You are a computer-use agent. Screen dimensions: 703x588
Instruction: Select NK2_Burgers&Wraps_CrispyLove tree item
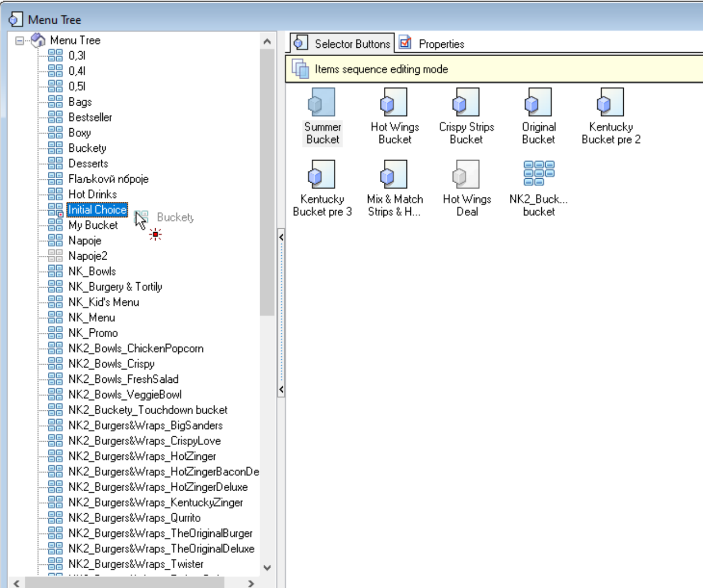(x=144, y=441)
